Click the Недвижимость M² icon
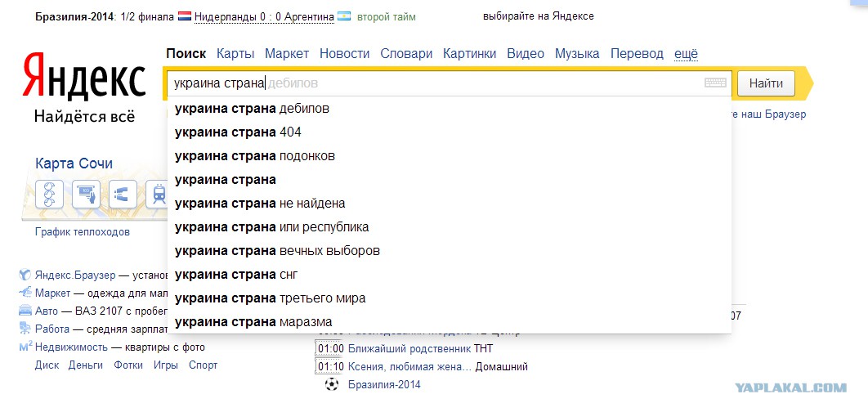868x412 pixels. click(25, 347)
